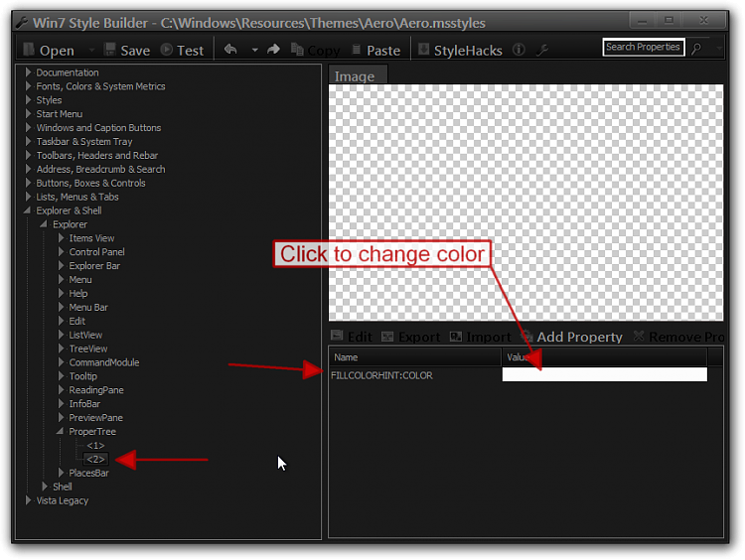Select Lists, Menus & Tabs item

click(77, 197)
